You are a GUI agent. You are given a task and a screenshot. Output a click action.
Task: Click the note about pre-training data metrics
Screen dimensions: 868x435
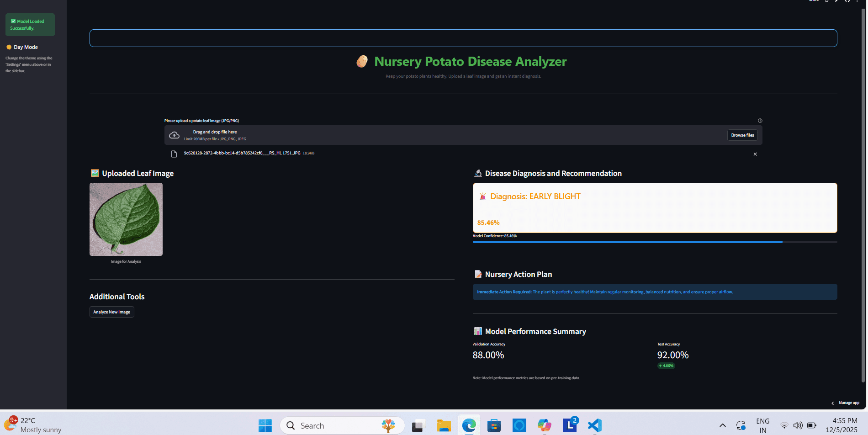[526, 378]
